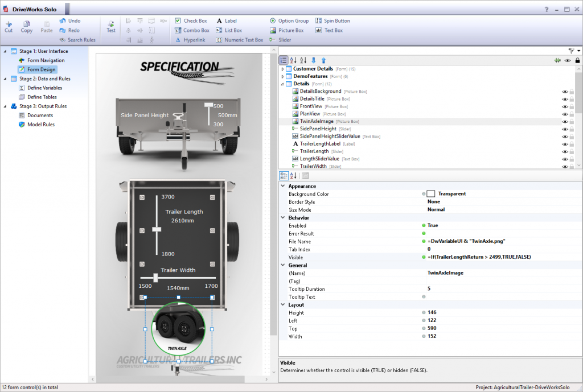Screen dimensions: 583x392
Task: Click the blue move-up arrow icon
Action: [323, 60]
